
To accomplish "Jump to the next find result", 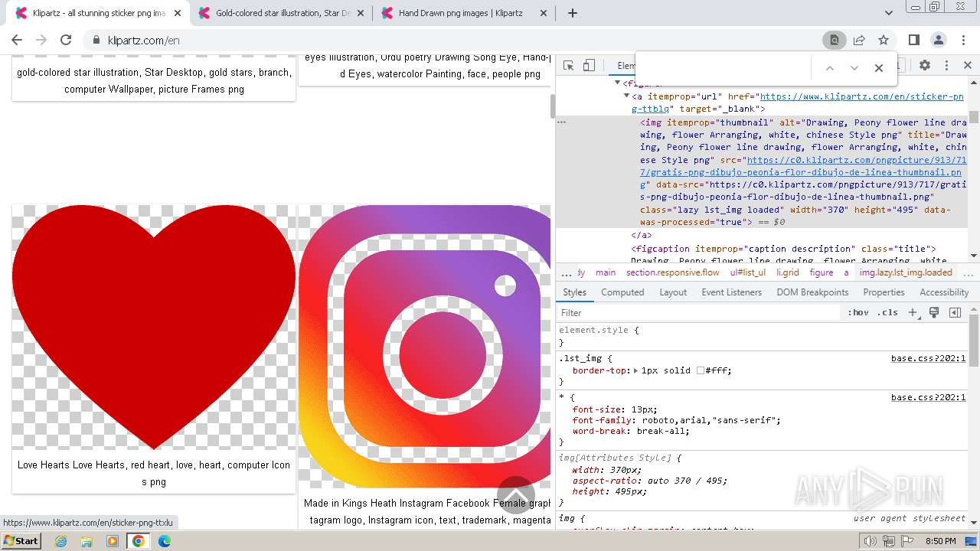I will 854,68.
